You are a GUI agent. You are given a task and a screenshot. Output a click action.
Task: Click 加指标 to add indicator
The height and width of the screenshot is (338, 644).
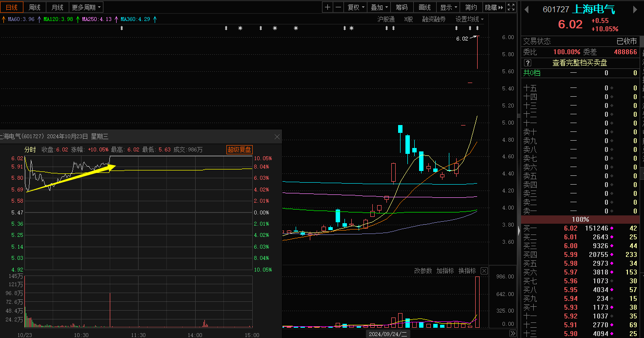click(x=445, y=271)
